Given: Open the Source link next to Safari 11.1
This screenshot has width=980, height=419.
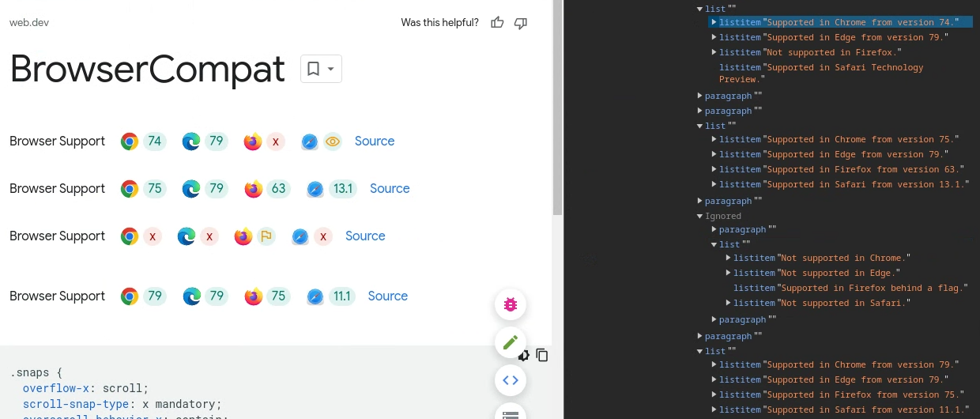Looking at the screenshot, I should coord(387,296).
